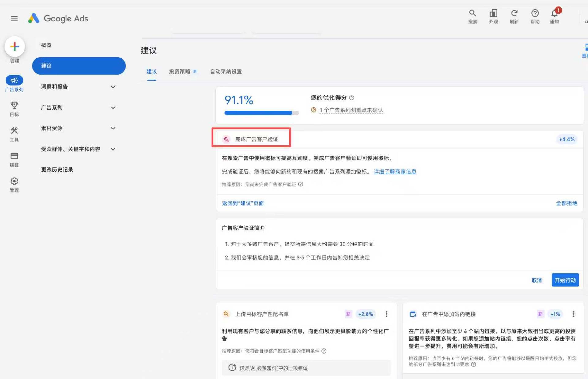
Task: Click the 上传目标客户匹配名单 title
Action: [x=262, y=314]
